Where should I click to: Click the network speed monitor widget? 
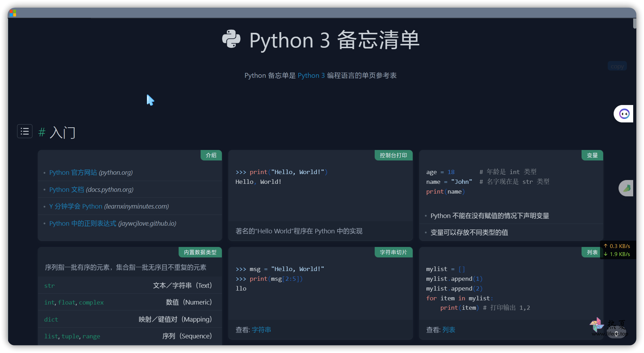[617, 250]
